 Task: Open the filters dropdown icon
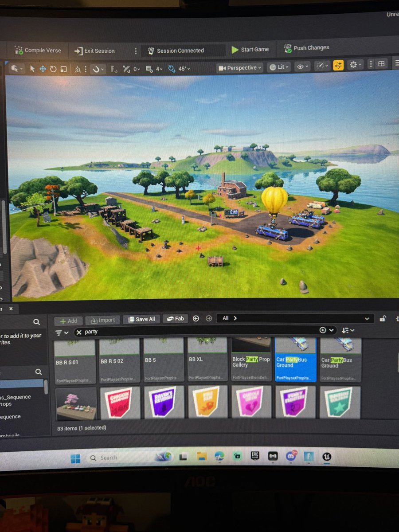[x=62, y=332]
